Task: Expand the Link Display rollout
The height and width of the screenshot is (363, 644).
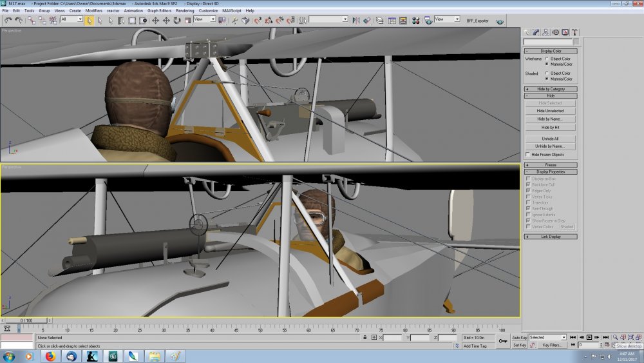Action: pos(551,237)
